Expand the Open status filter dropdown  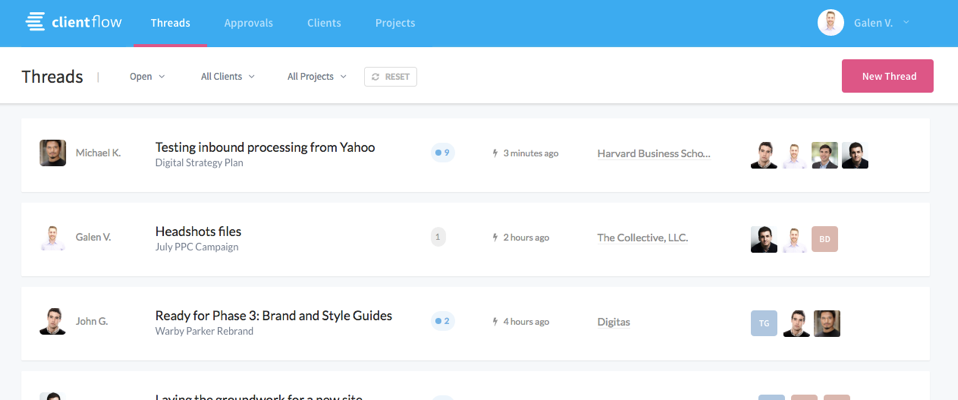coord(147,77)
